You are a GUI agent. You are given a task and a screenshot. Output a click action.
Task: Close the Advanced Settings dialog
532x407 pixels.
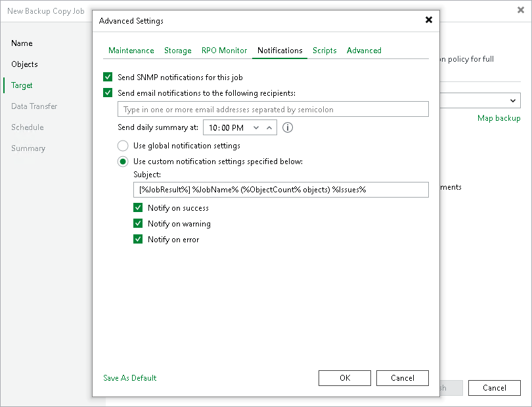429,20
